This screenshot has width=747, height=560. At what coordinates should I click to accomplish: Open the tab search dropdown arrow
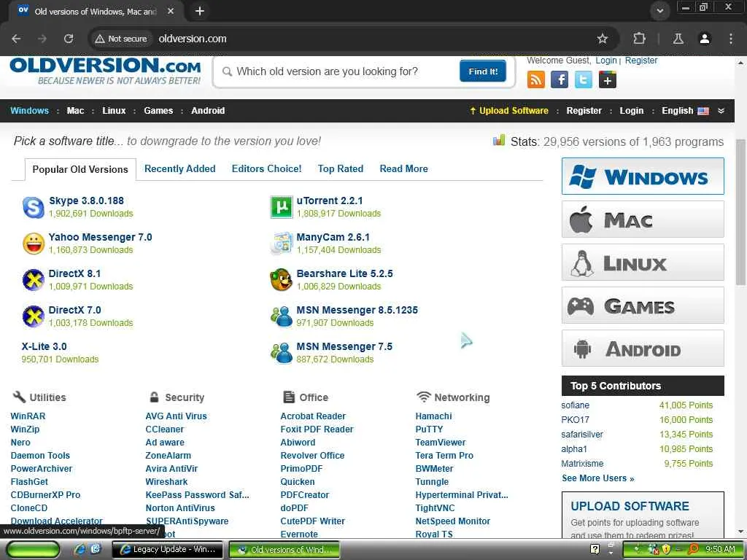659,11
